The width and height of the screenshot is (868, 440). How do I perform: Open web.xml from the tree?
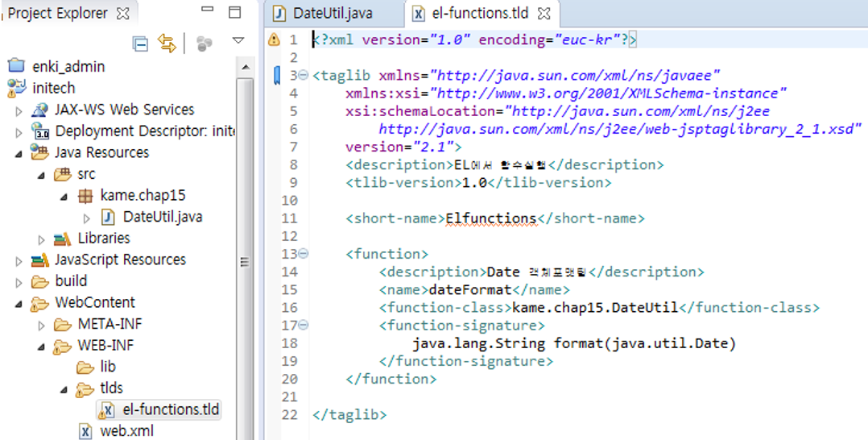(126, 431)
